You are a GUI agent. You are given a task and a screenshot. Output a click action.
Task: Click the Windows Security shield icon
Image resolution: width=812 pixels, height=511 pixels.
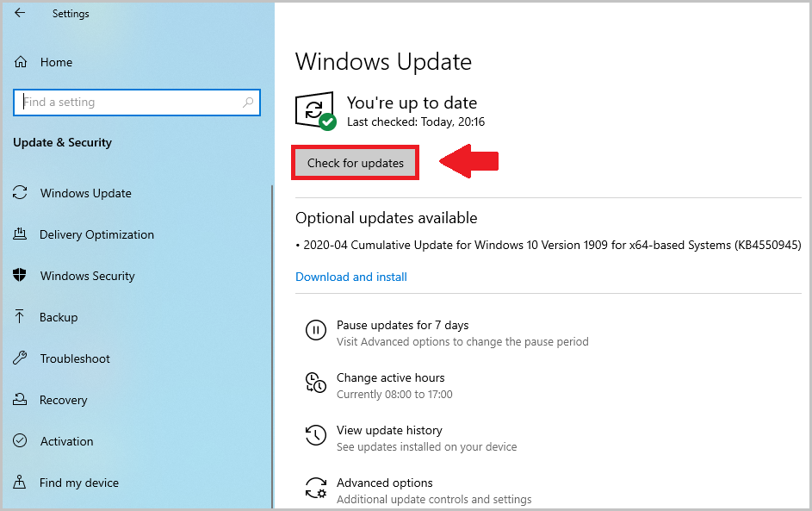20,276
